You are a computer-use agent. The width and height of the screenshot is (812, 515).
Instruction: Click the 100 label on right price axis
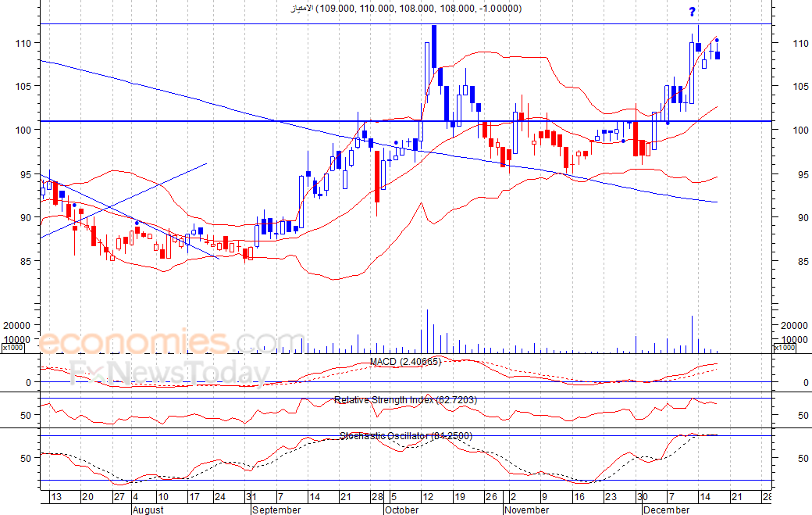pos(801,130)
